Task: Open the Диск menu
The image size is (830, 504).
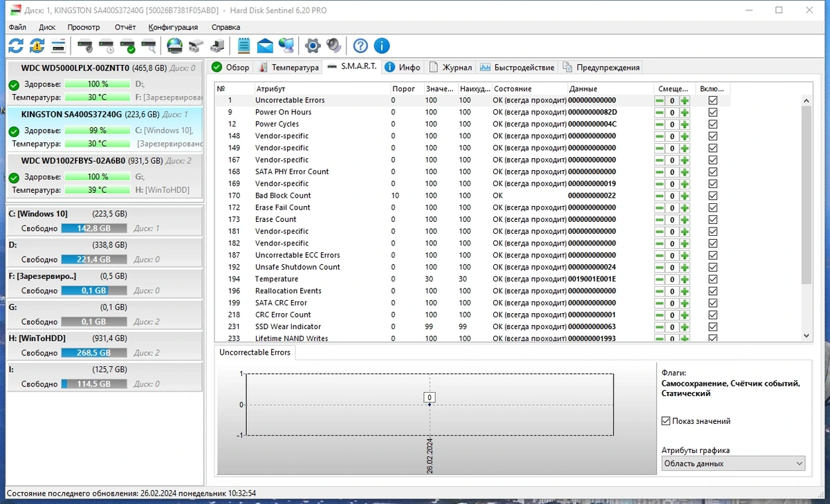Action: click(47, 27)
